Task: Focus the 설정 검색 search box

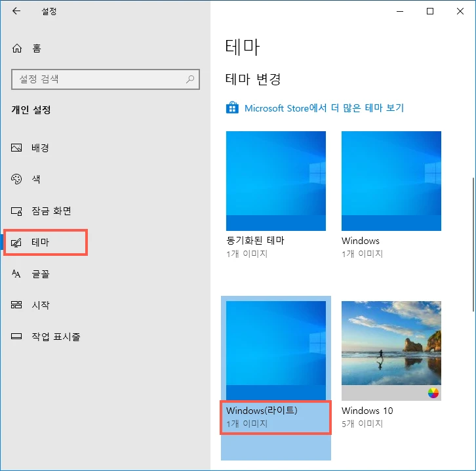Action: (x=106, y=79)
